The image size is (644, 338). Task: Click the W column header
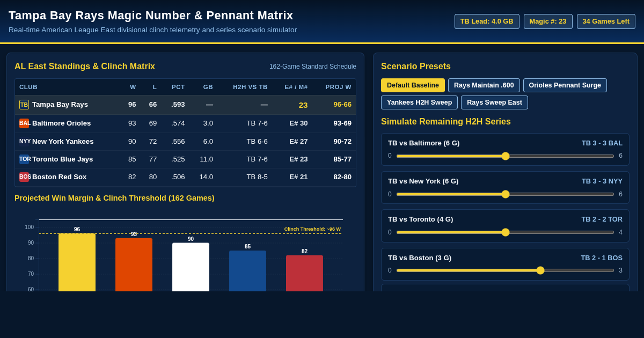point(133,87)
